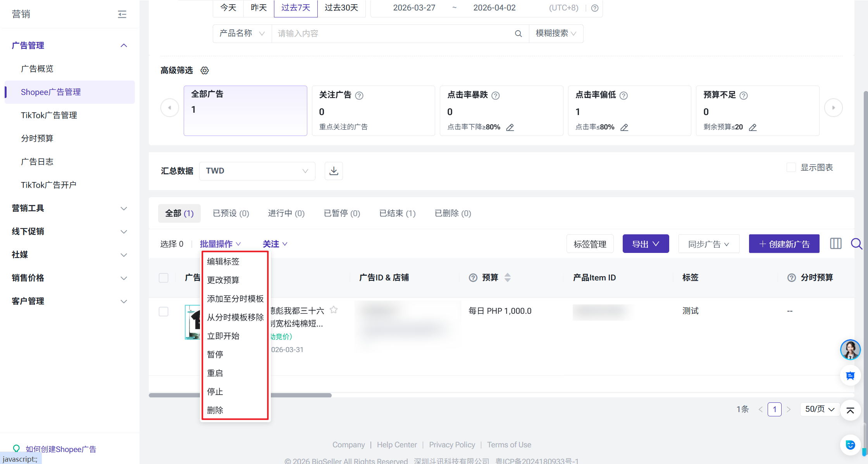The height and width of the screenshot is (464, 868).
Task: Download the summary data
Action: click(x=334, y=171)
